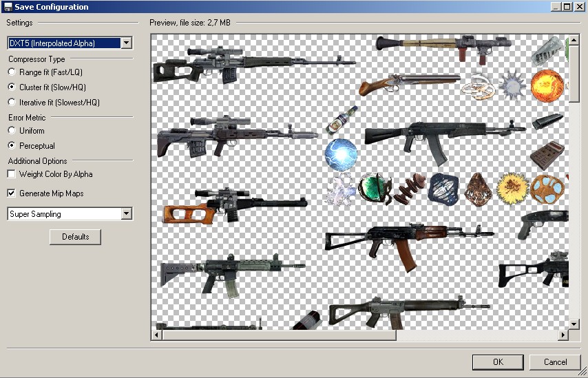
Task: Minimize the Save Configuration dialog
Action: pos(556,7)
